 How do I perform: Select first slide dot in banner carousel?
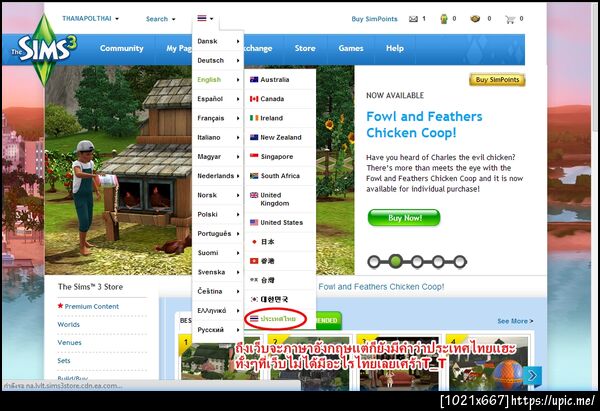[374, 262]
